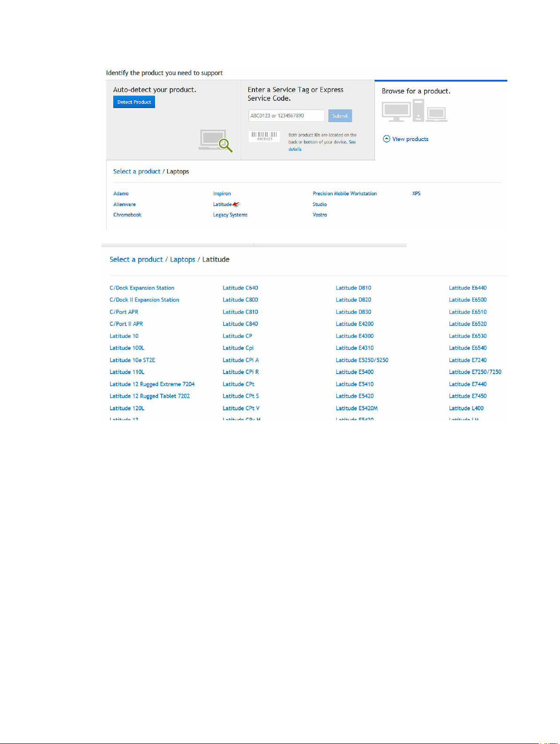
Task: Expand View products circle arrow
Action: pos(387,139)
